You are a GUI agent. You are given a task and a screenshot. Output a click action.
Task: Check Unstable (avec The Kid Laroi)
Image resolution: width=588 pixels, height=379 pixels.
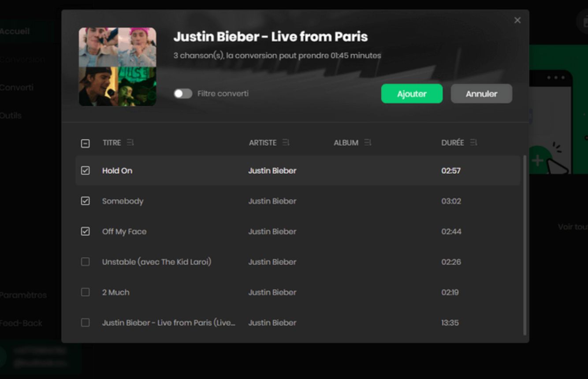pyautogui.click(x=85, y=262)
